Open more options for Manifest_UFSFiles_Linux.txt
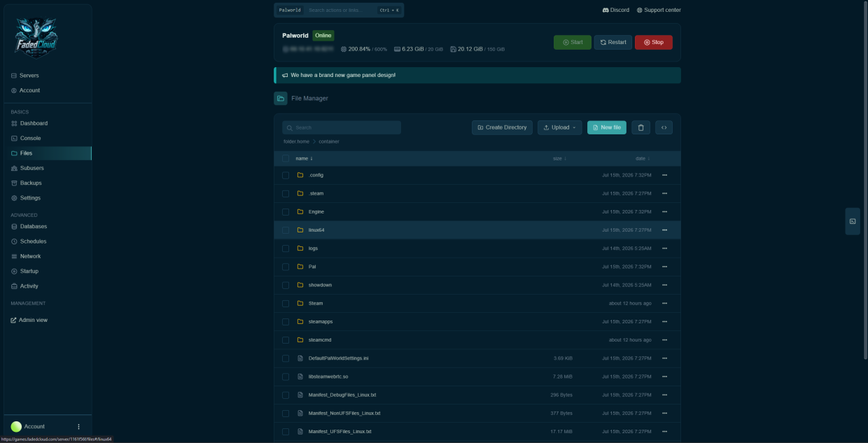This screenshot has width=868, height=443. point(664,431)
